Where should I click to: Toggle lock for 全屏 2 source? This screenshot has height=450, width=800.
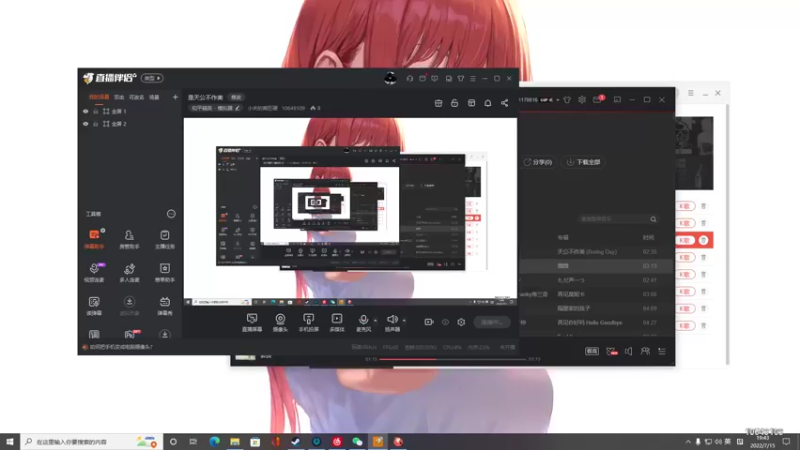click(x=95, y=124)
